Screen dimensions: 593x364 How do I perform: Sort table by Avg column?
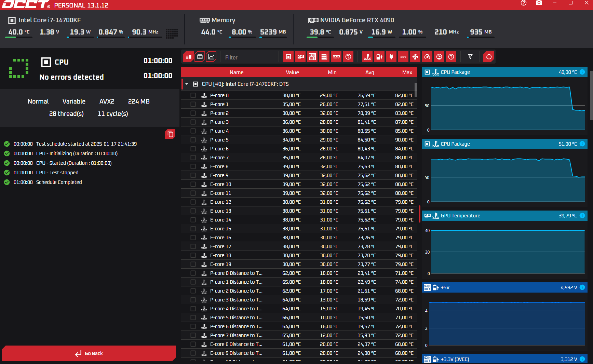pos(370,72)
